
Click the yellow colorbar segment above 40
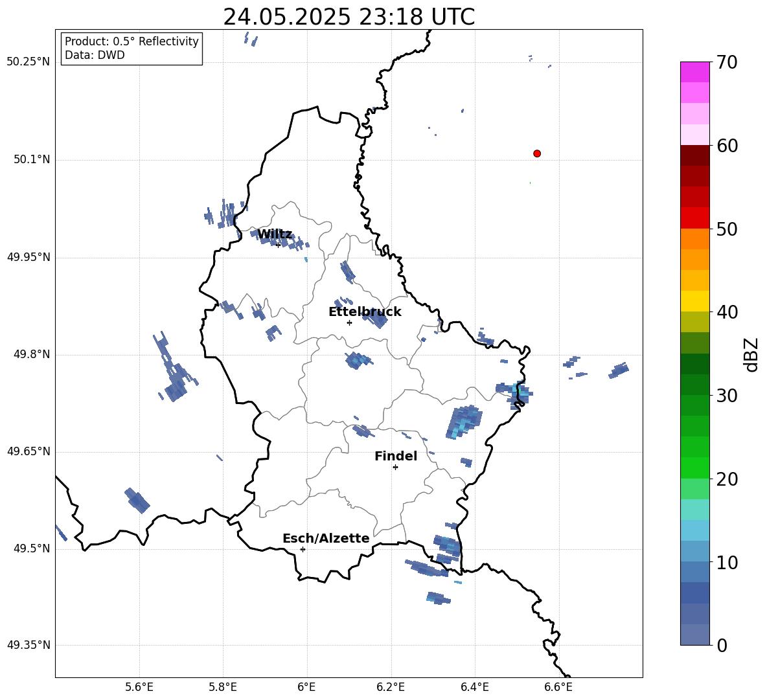coord(694,301)
